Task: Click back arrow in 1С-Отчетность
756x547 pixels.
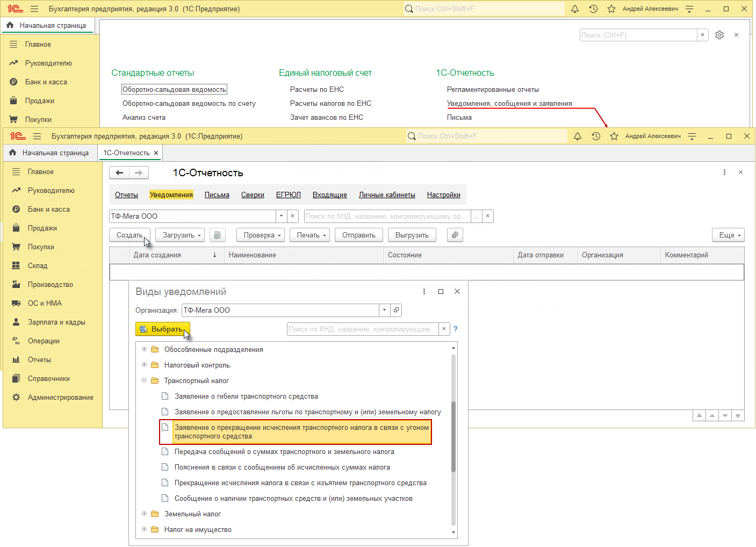Action: click(119, 172)
